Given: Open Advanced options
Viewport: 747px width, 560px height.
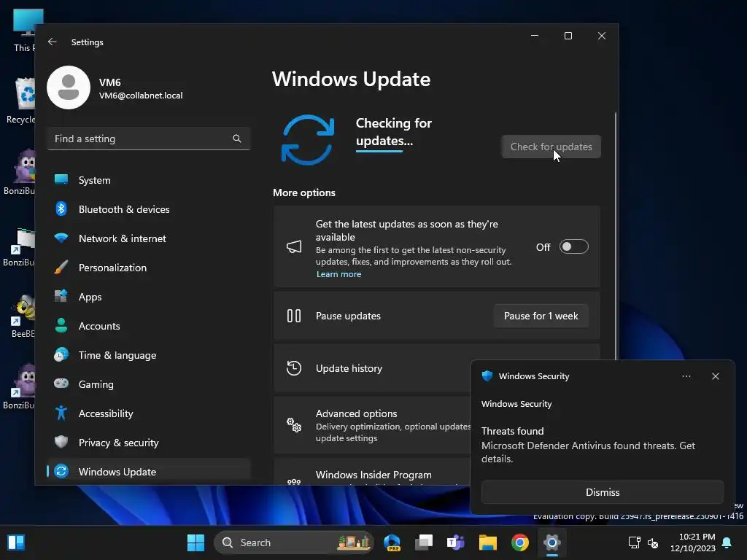Looking at the screenshot, I should click(x=371, y=425).
